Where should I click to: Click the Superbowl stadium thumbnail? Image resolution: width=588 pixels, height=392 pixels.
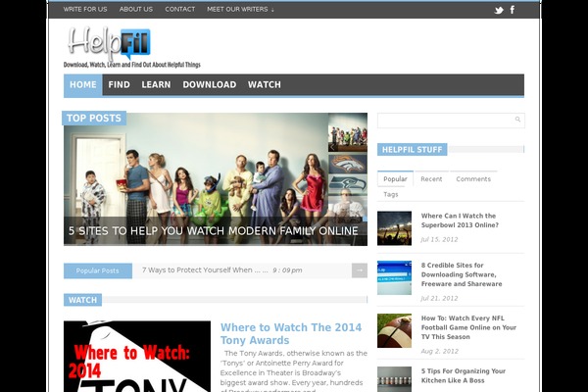coord(394,228)
